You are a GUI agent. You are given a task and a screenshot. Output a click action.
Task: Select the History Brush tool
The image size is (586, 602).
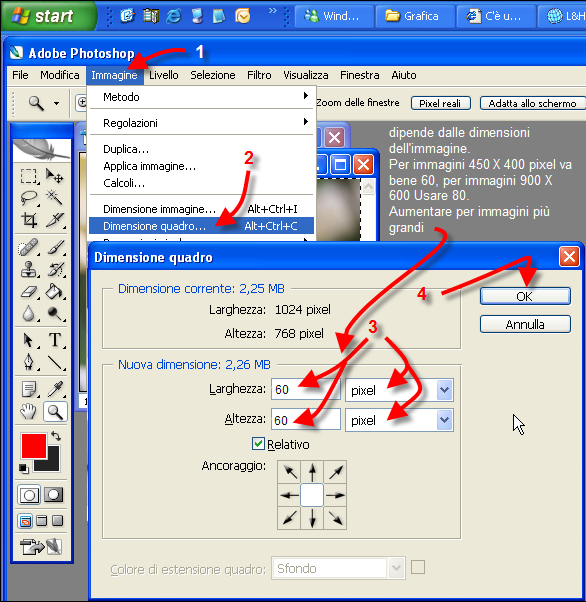tap(55, 269)
